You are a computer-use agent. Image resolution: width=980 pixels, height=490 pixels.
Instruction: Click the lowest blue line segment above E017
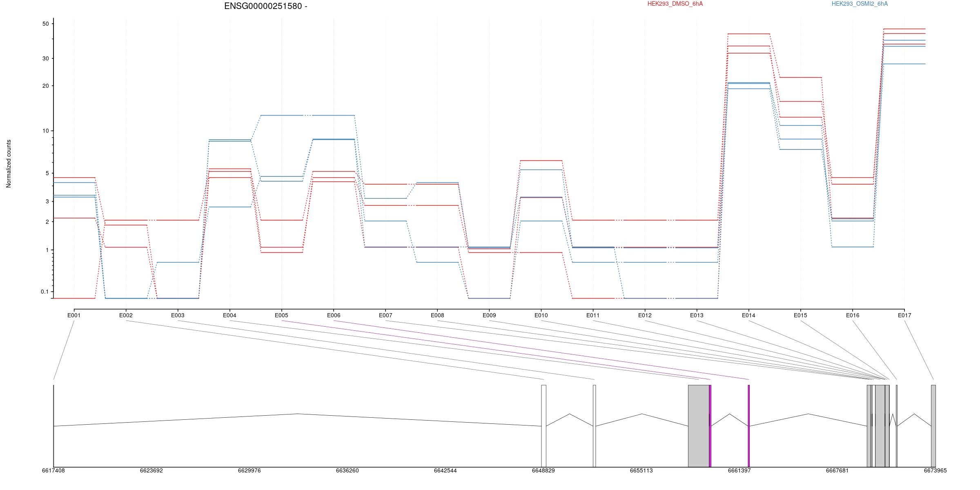904,64
